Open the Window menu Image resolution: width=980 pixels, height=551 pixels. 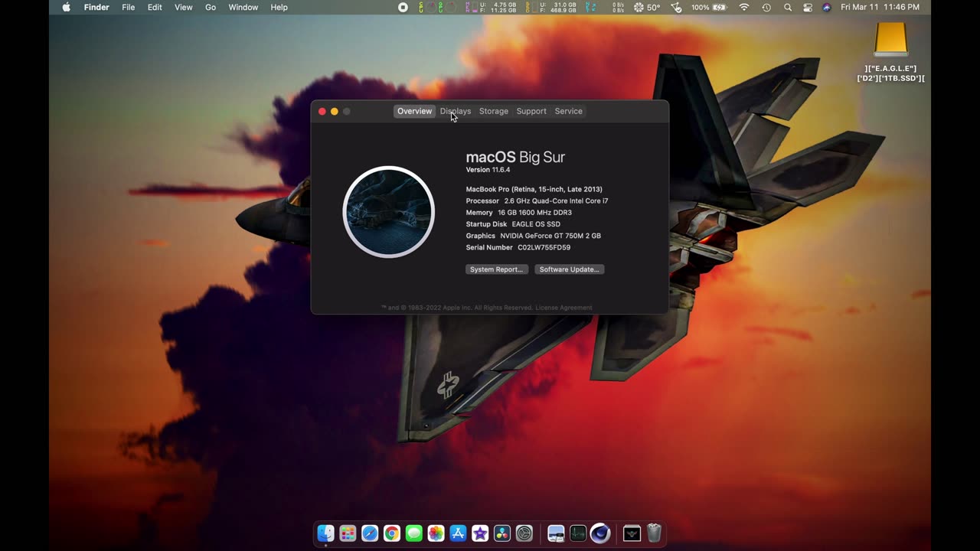pos(243,7)
